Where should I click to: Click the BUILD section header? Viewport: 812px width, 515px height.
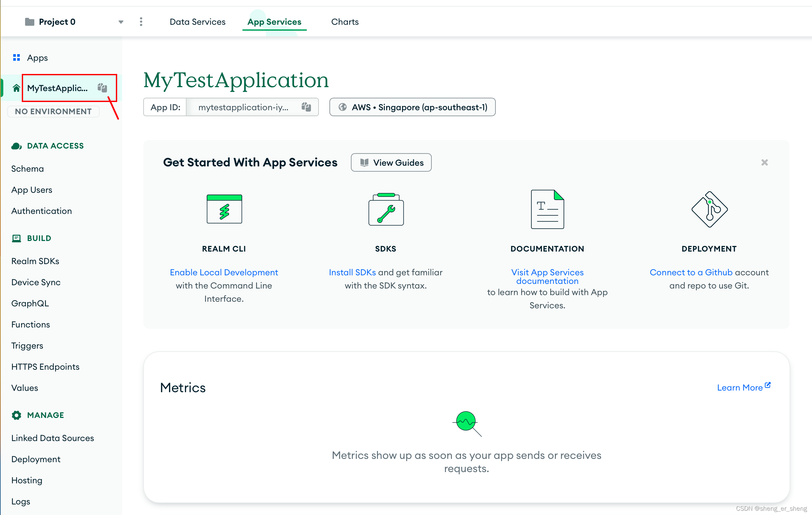[x=39, y=238]
